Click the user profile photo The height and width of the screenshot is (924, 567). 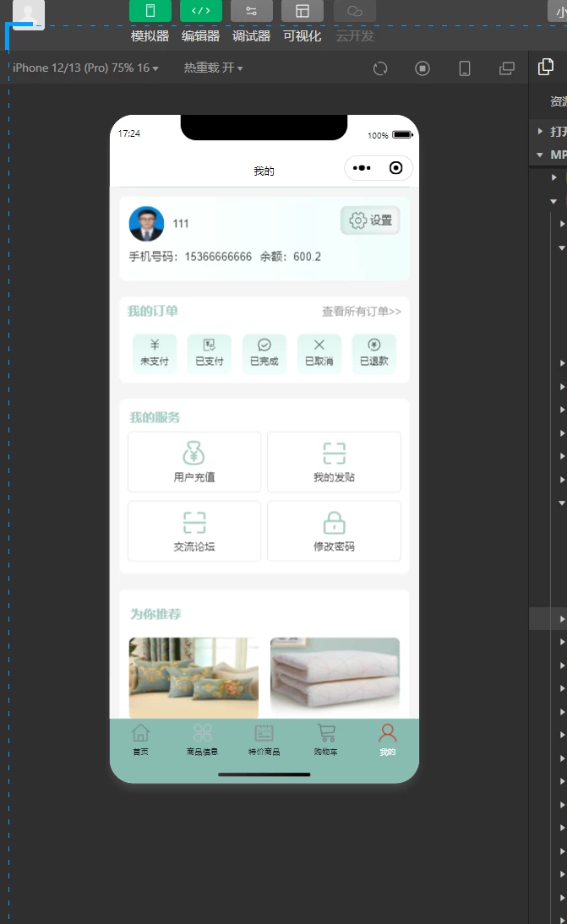pyautogui.click(x=147, y=223)
